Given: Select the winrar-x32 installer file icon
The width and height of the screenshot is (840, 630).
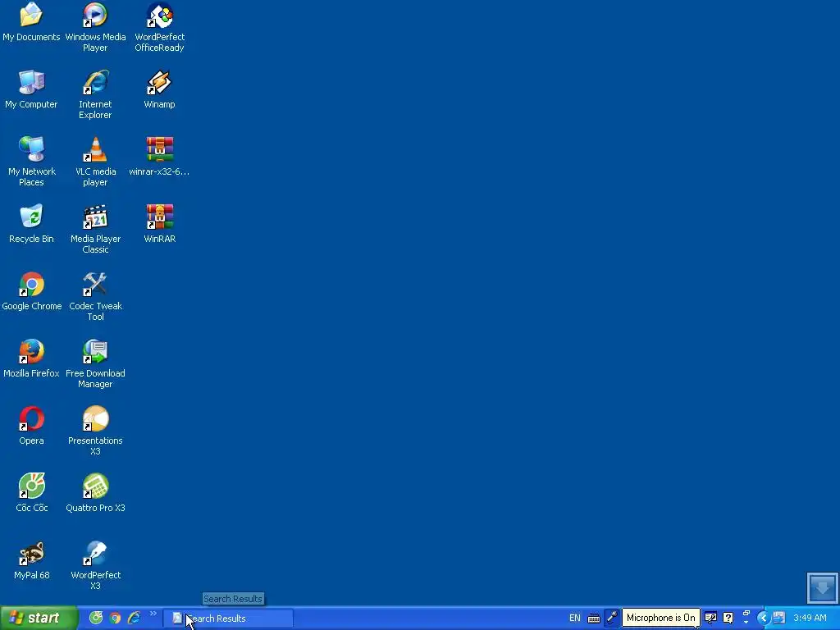Looking at the screenshot, I should point(160,157).
